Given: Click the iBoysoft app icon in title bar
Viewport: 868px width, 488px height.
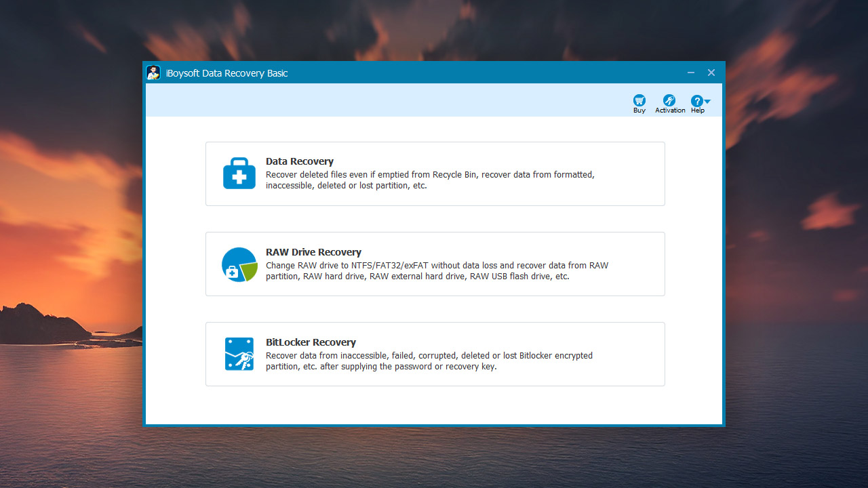Looking at the screenshot, I should 154,73.
